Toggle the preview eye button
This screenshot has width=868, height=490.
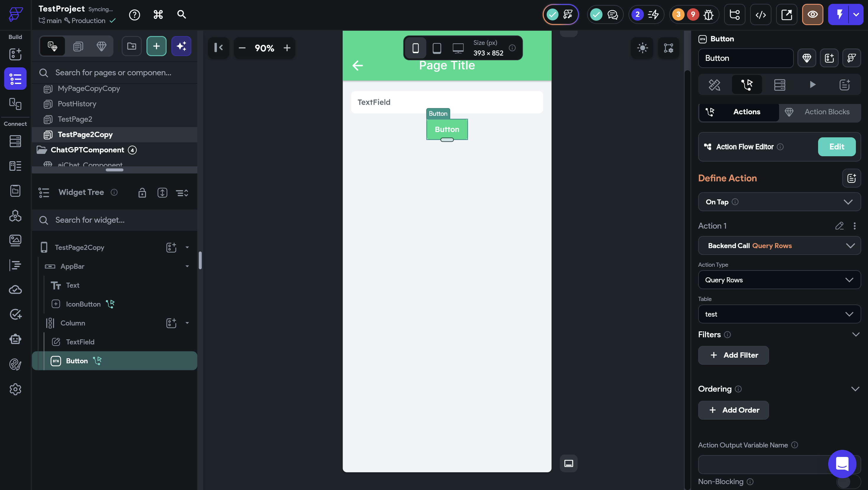[x=812, y=14]
